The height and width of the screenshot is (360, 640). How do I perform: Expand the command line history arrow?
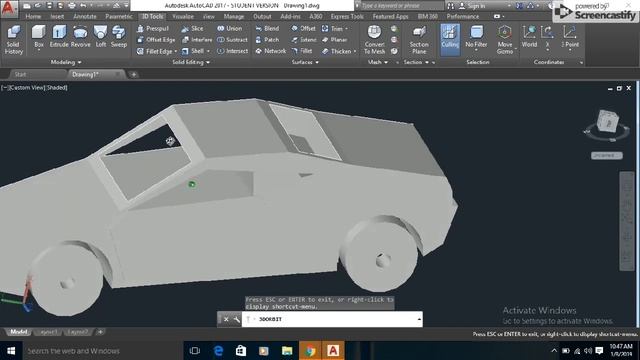coord(419,319)
